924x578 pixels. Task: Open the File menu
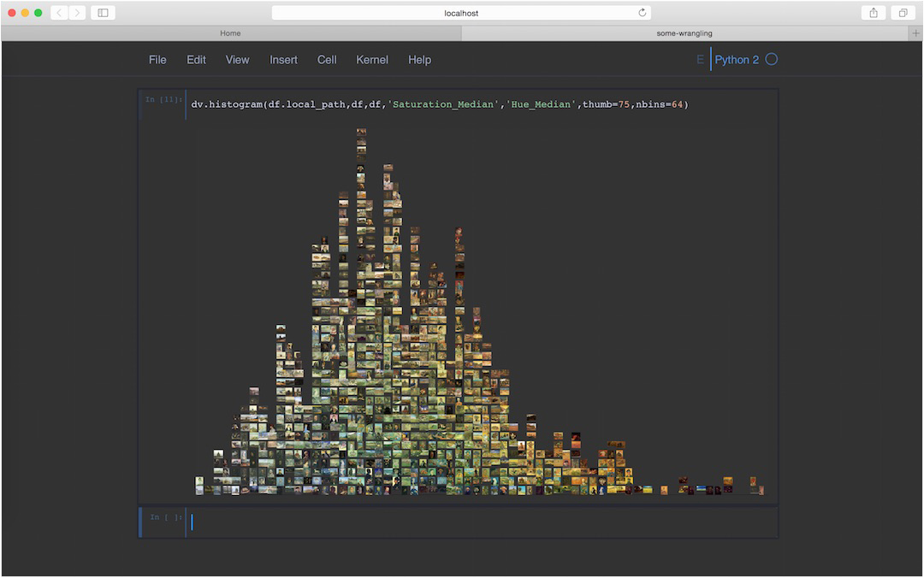157,60
